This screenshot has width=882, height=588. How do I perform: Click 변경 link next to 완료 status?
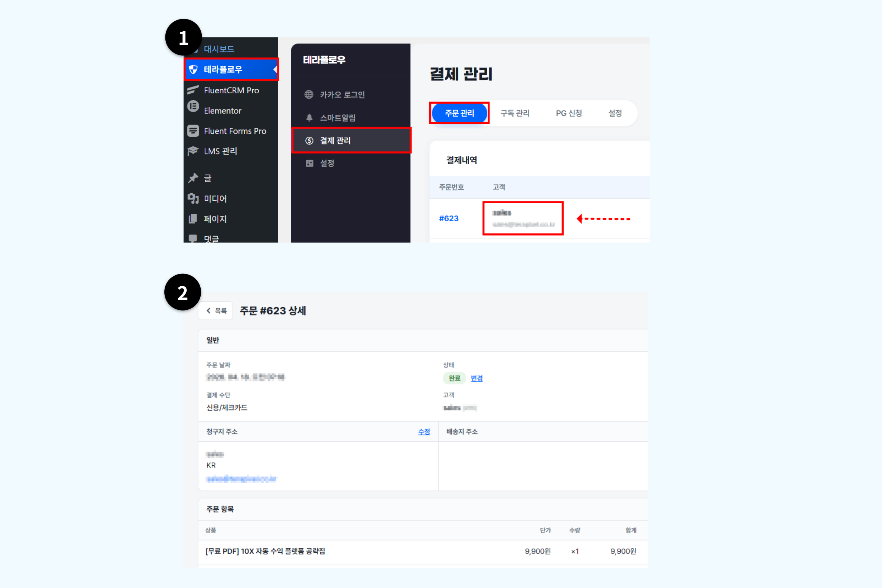tap(477, 379)
